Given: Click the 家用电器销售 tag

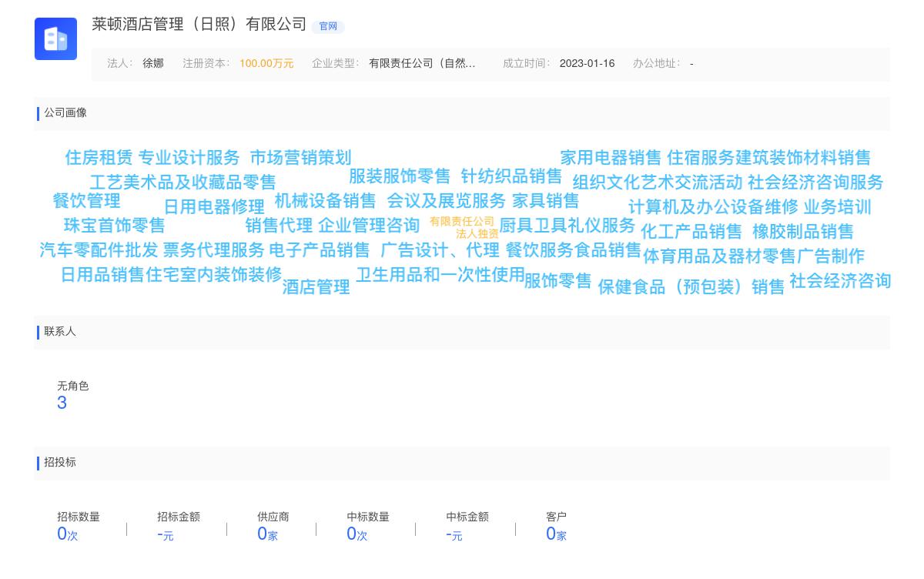Looking at the screenshot, I should (611, 158).
